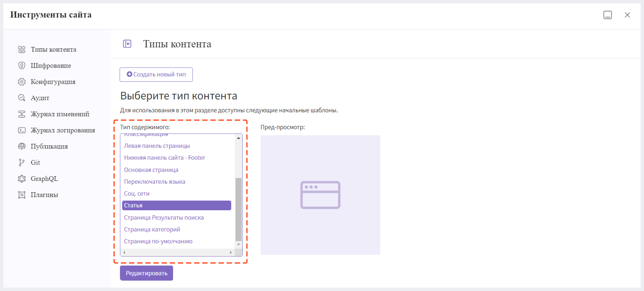Open Журнал изменений section
This screenshot has width=644, height=291.
[60, 114]
